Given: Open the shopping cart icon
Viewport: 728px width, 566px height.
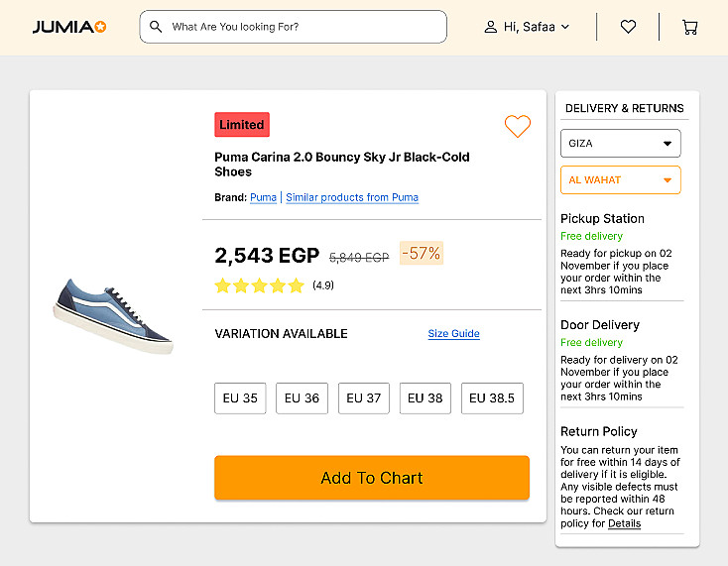Looking at the screenshot, I should (x=689, y=27).
